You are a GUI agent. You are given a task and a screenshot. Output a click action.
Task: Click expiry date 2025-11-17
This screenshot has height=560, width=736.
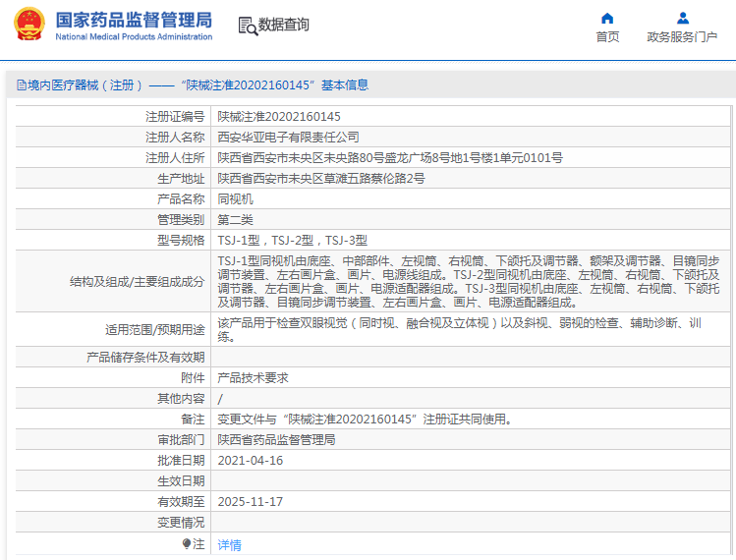tap(251, 502)
